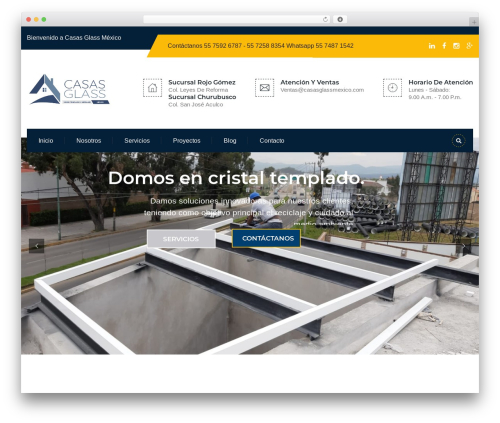This screenshot has height=423, width=500.
Task: Open the search magnifier in navigation bar
Action: point(458,141)
